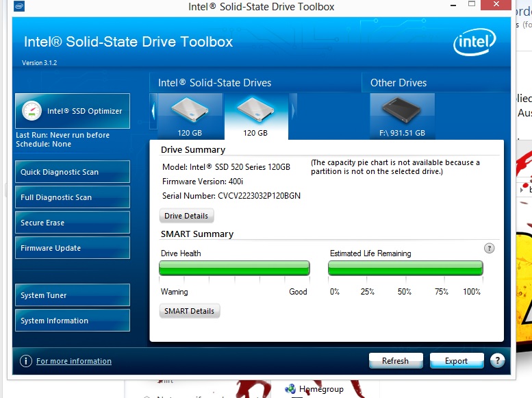Click the SSD Optimizer gauge icon
This screenshot has height=398, width=532.
coord(32,111)
